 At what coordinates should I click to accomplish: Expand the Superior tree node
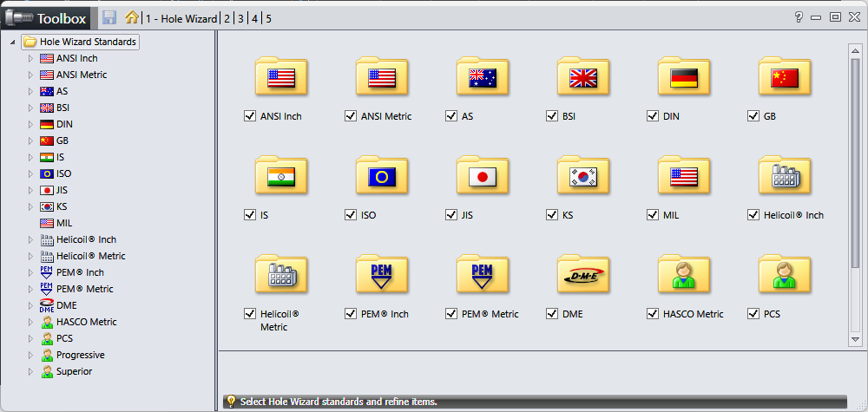[31, 371]
